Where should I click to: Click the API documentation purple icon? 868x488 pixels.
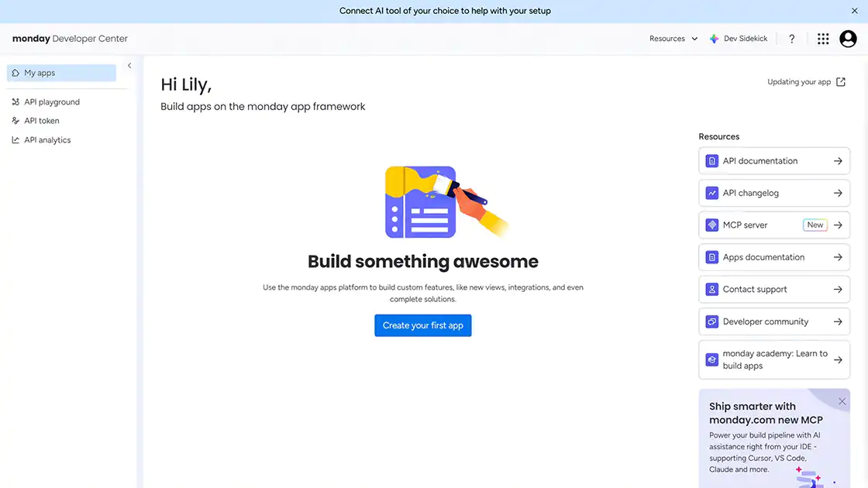(712, 161)
